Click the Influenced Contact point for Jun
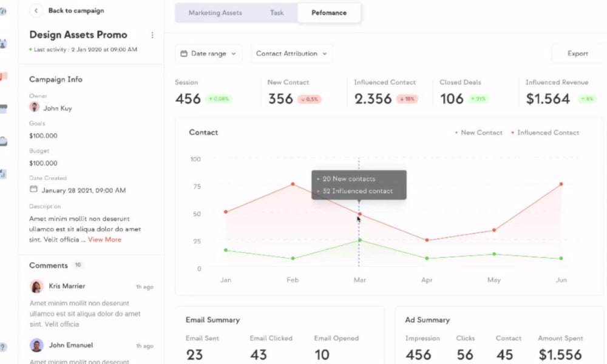This screenshot has width=607, height=364. pyautogui.click(x=561, y=184)
